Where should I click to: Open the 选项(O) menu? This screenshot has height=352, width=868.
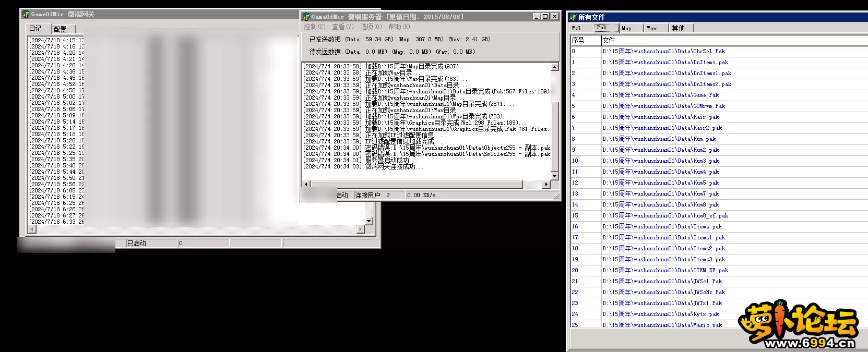pos(371,27)
